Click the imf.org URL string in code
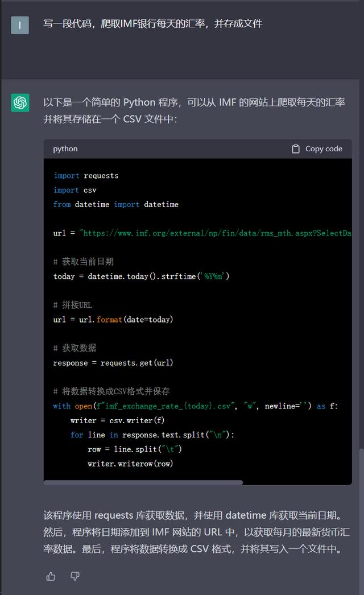This screenshot has width=364, height=595. pos(215,233)
